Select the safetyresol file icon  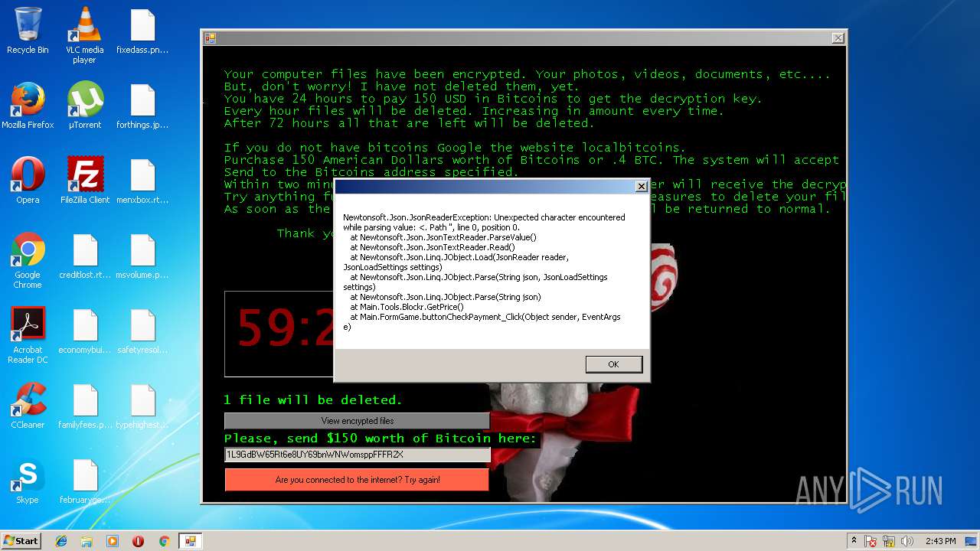142,331
